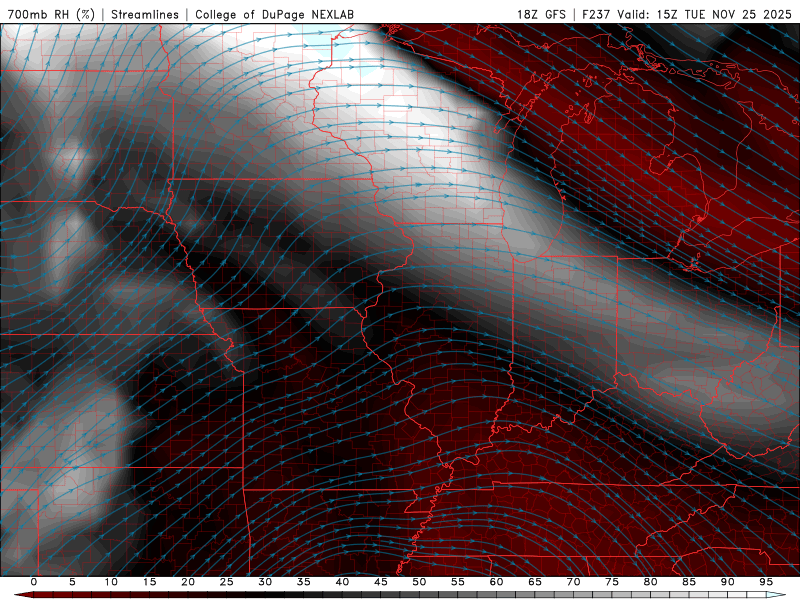Select the 'Streamlines' label in header
Screen dimensions: 800x600
tap(145, 14)
